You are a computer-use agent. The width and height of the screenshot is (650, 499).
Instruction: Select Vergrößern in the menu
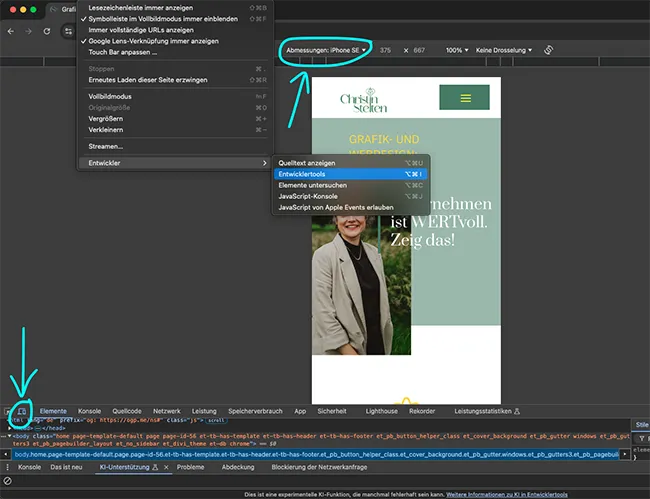[x=105, y=119]
